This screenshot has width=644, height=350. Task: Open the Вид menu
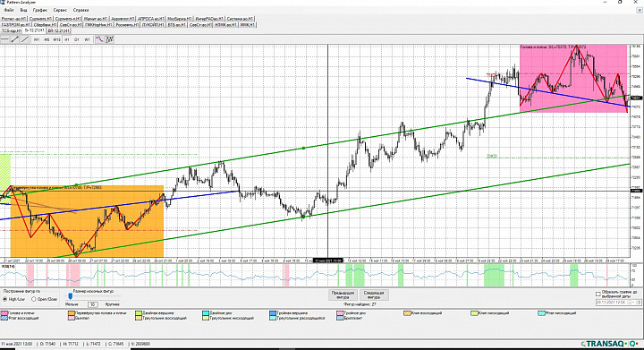(x=23, y=10)
